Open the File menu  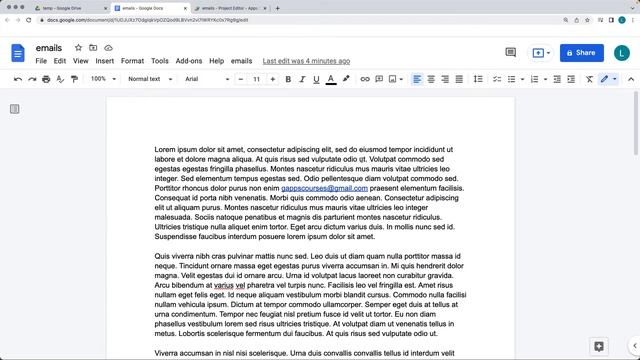(x=41, y=61)
